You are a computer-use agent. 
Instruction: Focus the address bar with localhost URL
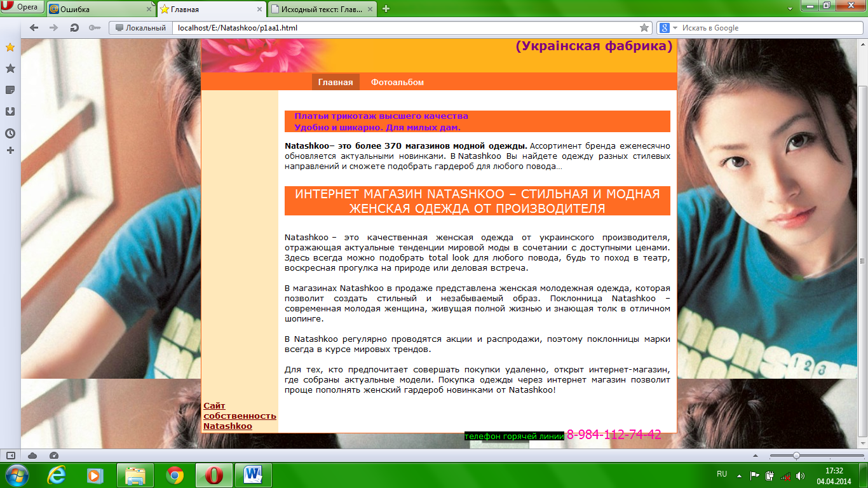407,28
